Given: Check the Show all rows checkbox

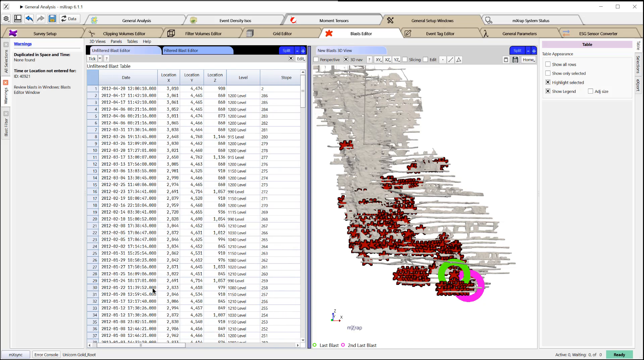Looking at the screenshot, I should (548, 64).
